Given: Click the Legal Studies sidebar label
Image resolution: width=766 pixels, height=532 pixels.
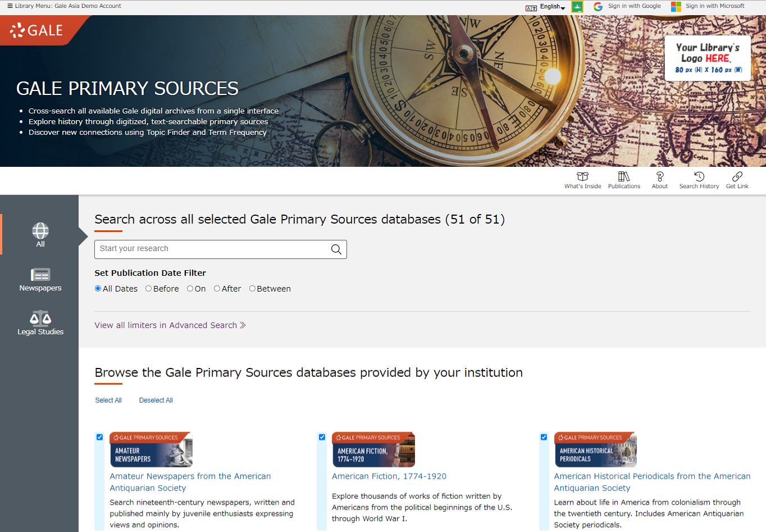Looking at the screenshot, I should (x=40, y=332).
